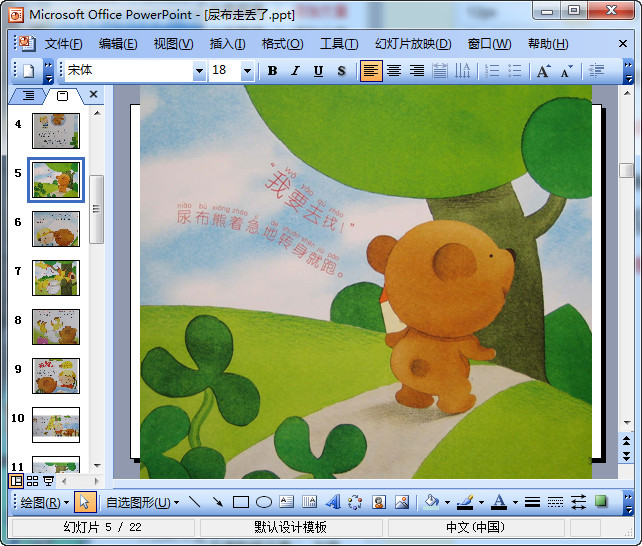
Task: Apply the Fill Color bucket
Action: pyautogui.click(x=432, y=502)
